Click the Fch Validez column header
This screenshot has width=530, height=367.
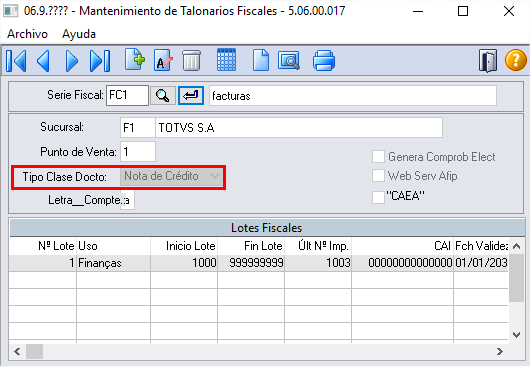coord(481,246)
